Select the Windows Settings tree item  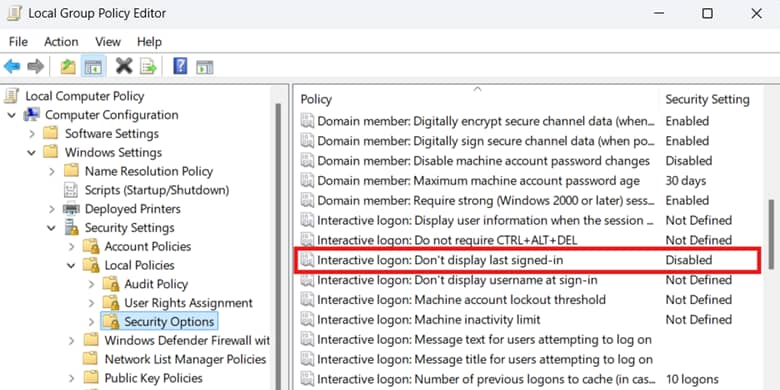pos(113,152)
